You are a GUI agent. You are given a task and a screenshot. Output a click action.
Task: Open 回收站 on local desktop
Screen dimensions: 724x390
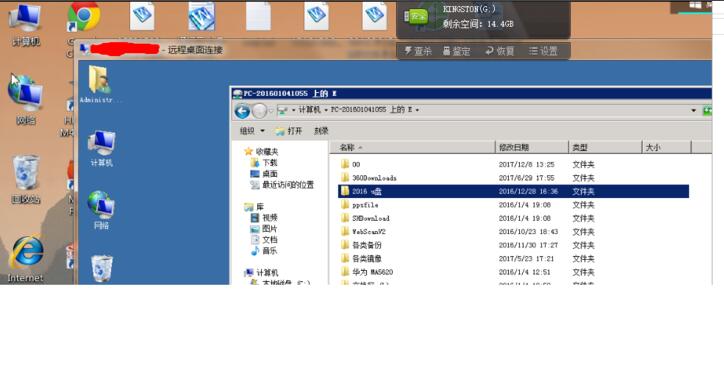25,180
